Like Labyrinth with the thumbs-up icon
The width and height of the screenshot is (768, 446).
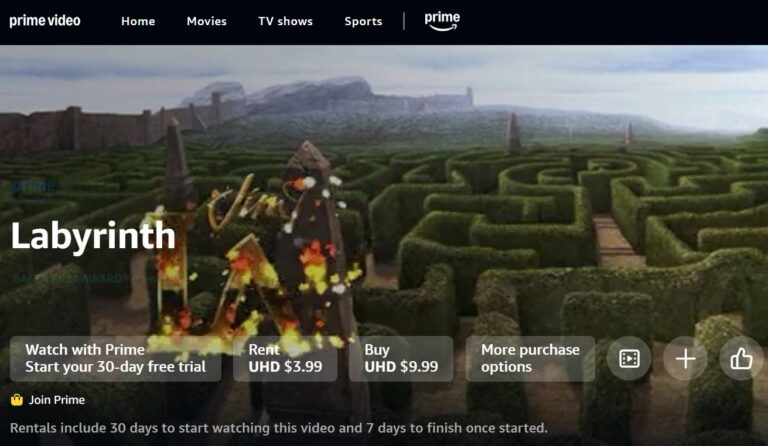pyautogui.click(x=742, y=358)
